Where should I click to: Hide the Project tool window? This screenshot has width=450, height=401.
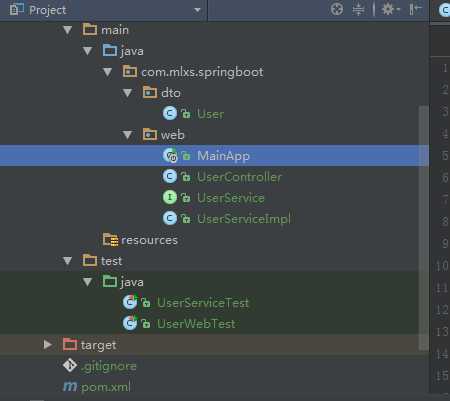415,9
